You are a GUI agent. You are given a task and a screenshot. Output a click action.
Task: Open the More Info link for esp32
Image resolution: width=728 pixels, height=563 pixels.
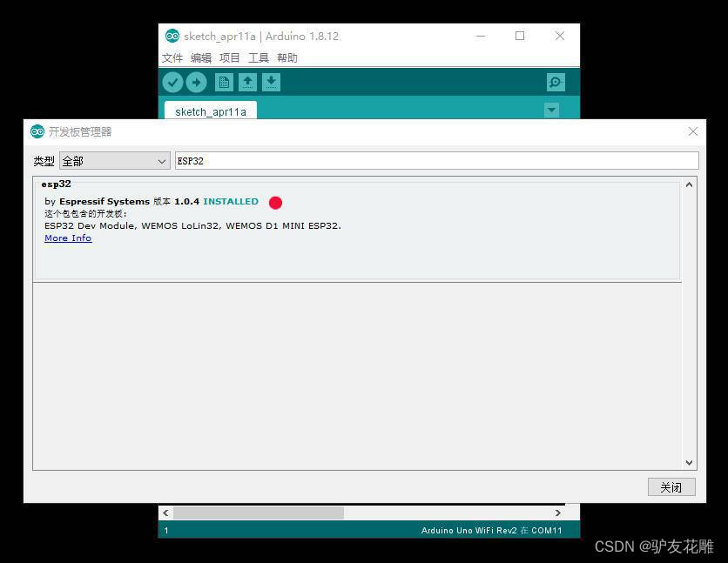(68, 238)
